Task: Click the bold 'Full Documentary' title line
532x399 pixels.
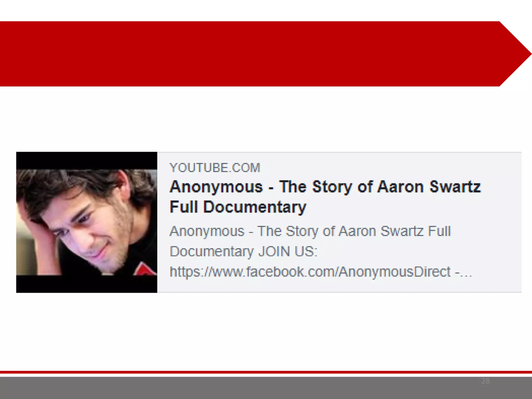Action: [x=238, y=207]
